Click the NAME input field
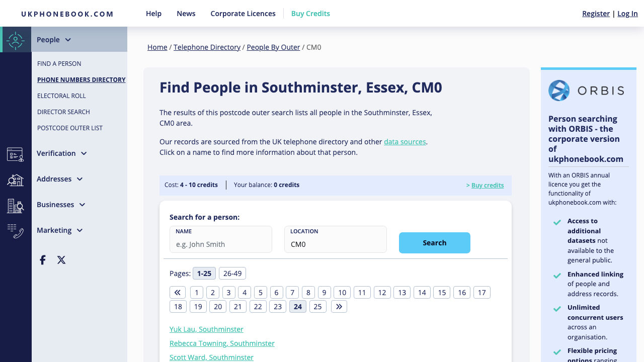 coord(220,244)
